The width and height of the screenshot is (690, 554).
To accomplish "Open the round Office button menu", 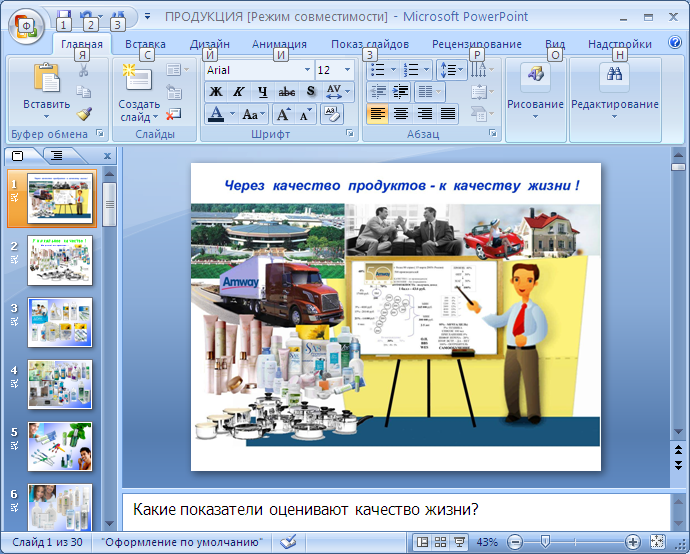I will (26, 26).
